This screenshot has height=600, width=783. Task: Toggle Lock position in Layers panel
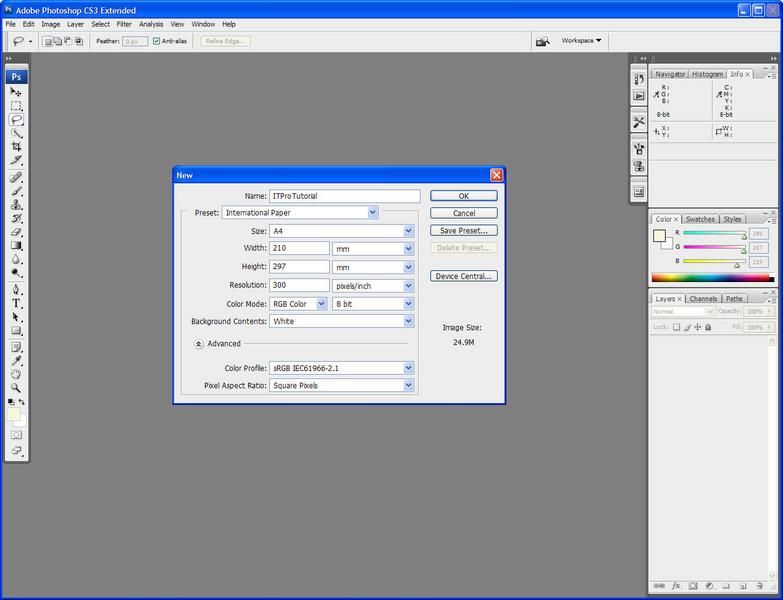click(698, 327)
